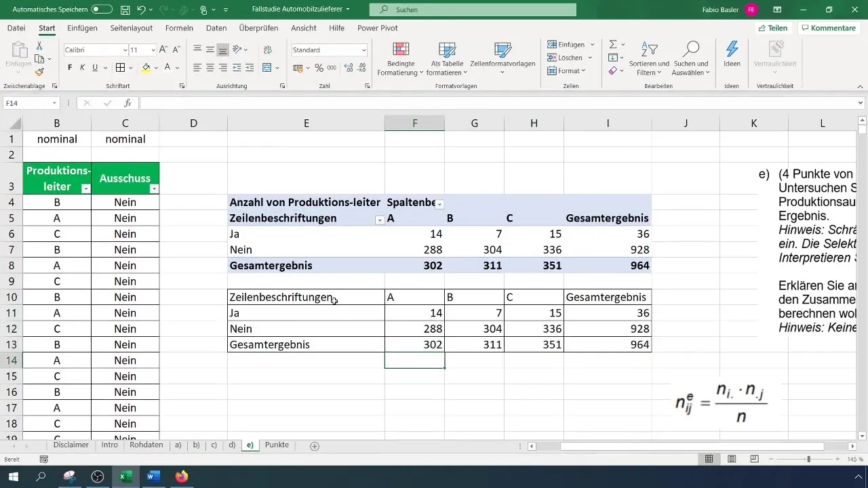Remove a decimal place icon

[362, 68]
